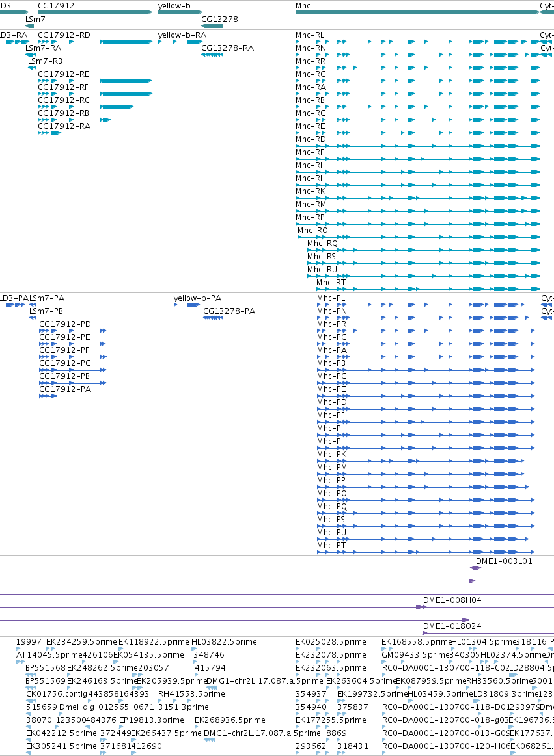Select clone DME1-008H04
Screen dimensions: 554x756
pos(452,600)
